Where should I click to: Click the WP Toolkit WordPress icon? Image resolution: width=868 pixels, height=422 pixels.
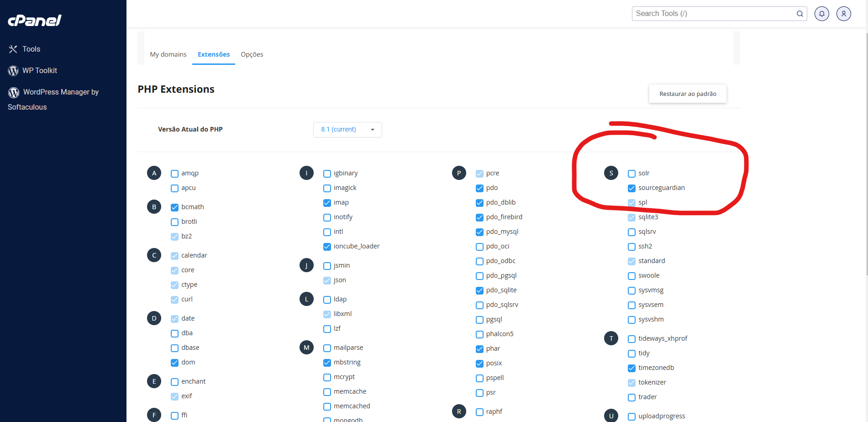tap(13, 71)
